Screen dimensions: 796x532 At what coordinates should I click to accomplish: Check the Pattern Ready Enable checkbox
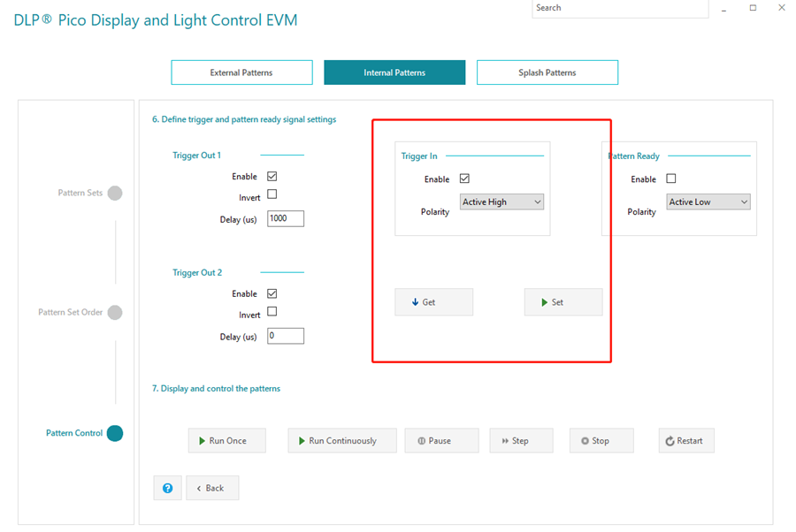(671, 179)
